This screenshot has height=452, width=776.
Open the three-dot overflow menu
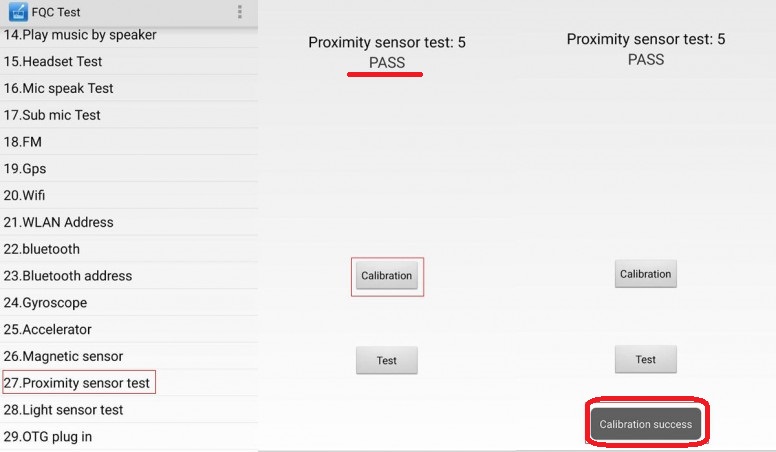pyautogui.click(x=240, y=12)
